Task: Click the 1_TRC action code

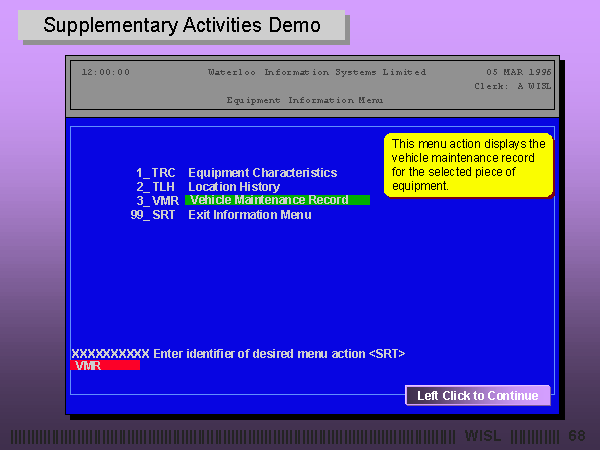Action: (156, 173)
